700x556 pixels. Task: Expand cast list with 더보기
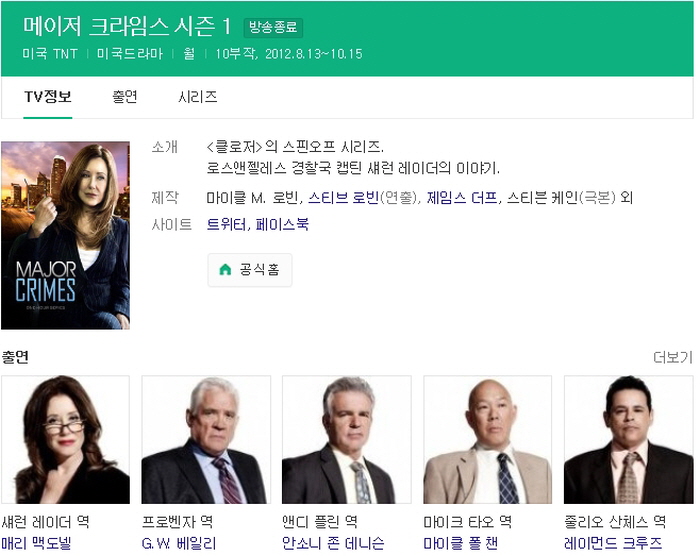point(672,357)
